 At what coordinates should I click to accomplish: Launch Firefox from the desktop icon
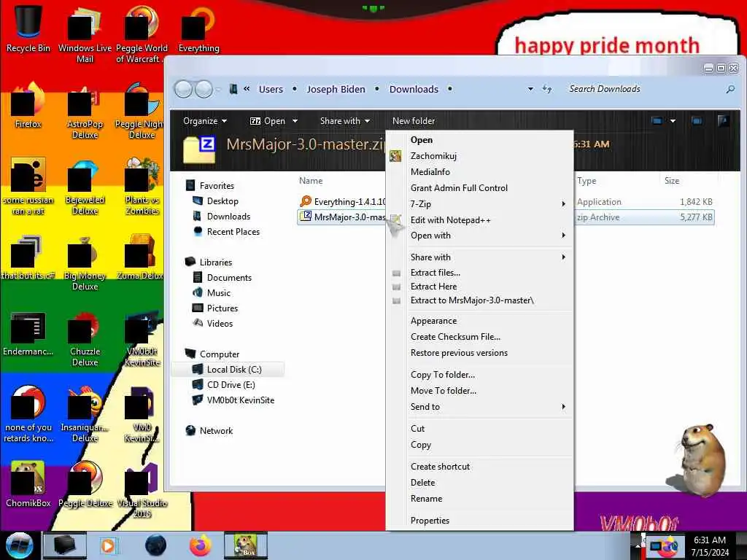click(x=28, y=106)
